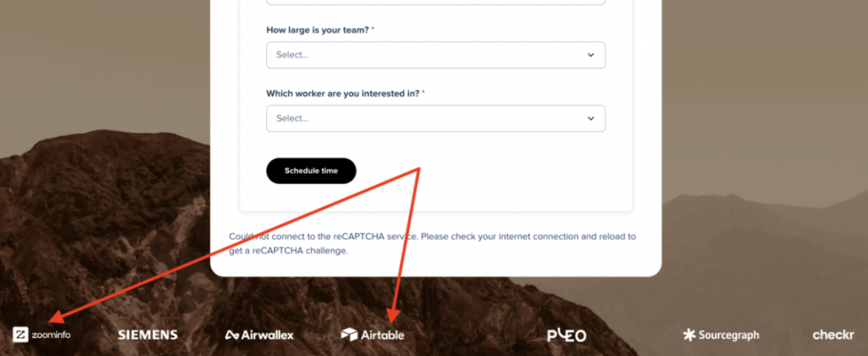Image resolution: width=868 pixels, height=356 pixels.
Task: Click the red arrowhead pointing at Airtable
Action: click(x=392, y=316)
